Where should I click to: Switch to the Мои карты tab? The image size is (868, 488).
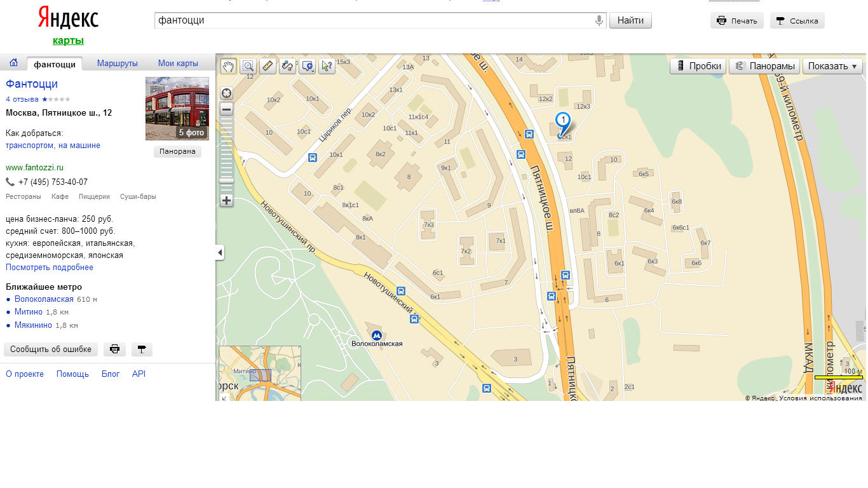tap(178, 64)
